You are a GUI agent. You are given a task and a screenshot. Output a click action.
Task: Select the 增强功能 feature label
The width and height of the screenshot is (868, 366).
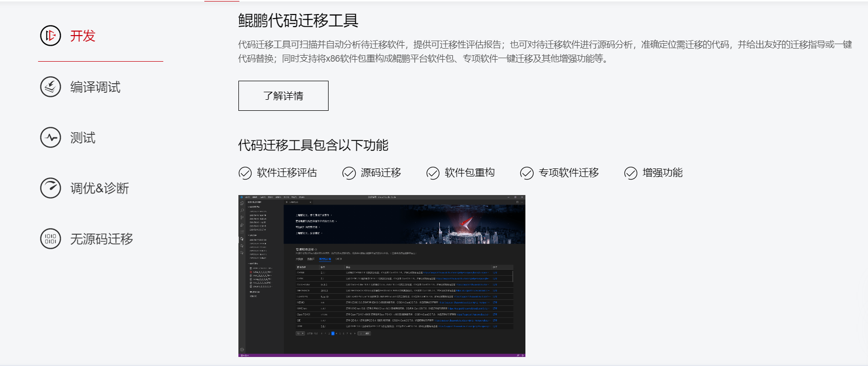click(x=663, y=172)
